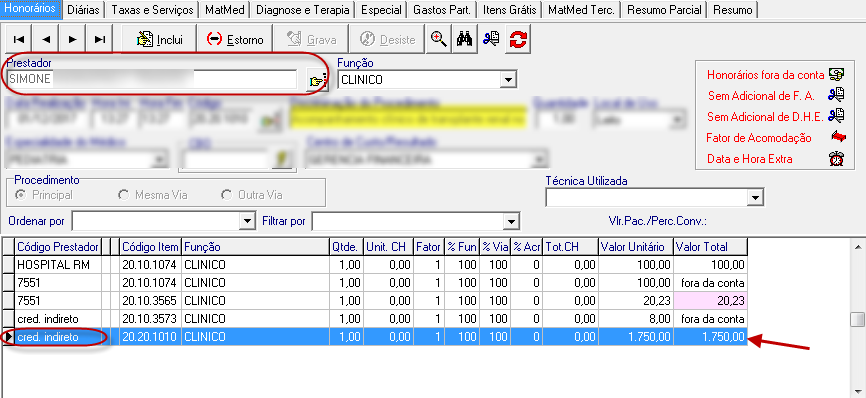Screen dimensions: 866x398
Task: Open the Função CLINICO dropdown
Action: coord(508,80)
